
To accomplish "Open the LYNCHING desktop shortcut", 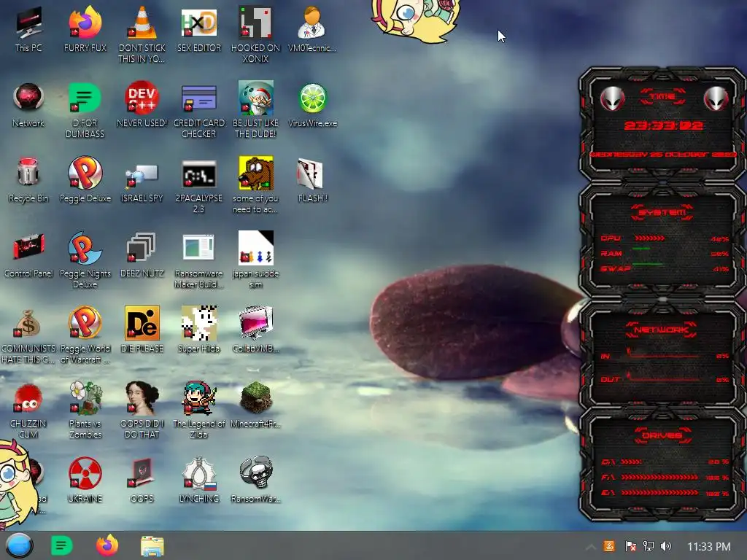I will [x=199, y=480].
